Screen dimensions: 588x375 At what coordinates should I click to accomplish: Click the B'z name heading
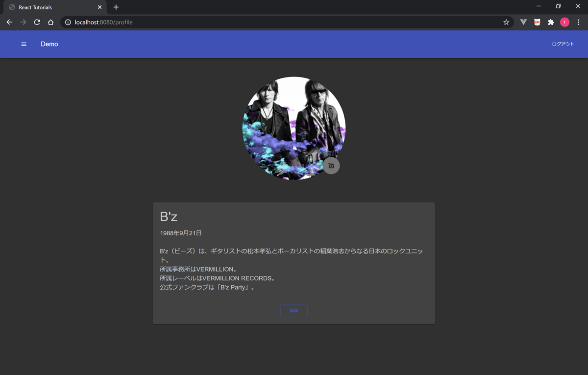(x=169, y=217)
